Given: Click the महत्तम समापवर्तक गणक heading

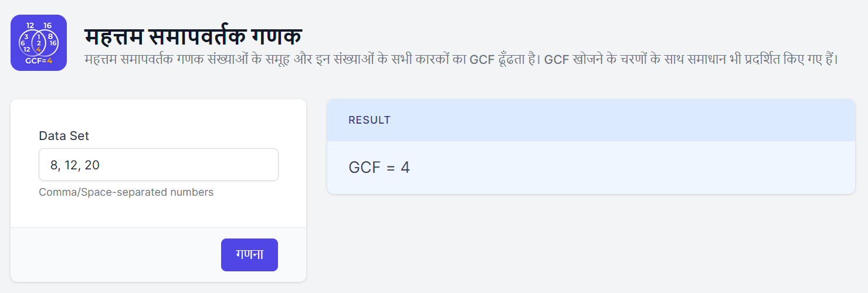Looking at the screenshot, I should click(193, 36).
